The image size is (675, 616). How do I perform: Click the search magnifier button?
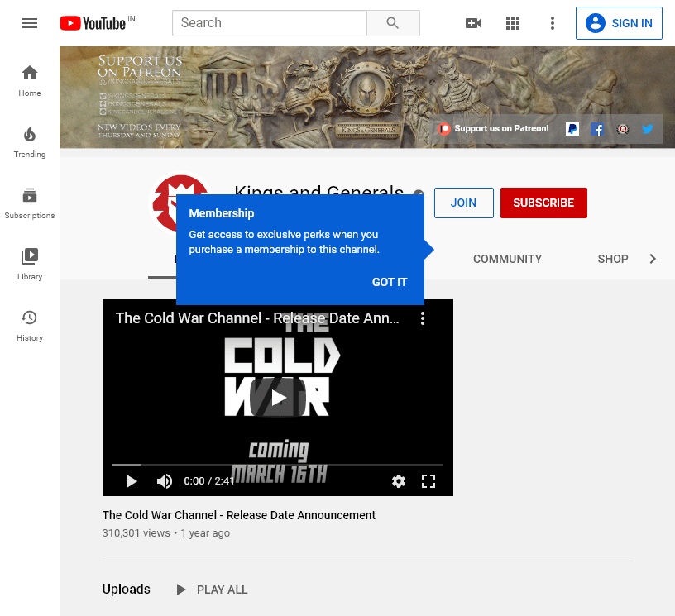pyautogui.click(x=393, y=23)
